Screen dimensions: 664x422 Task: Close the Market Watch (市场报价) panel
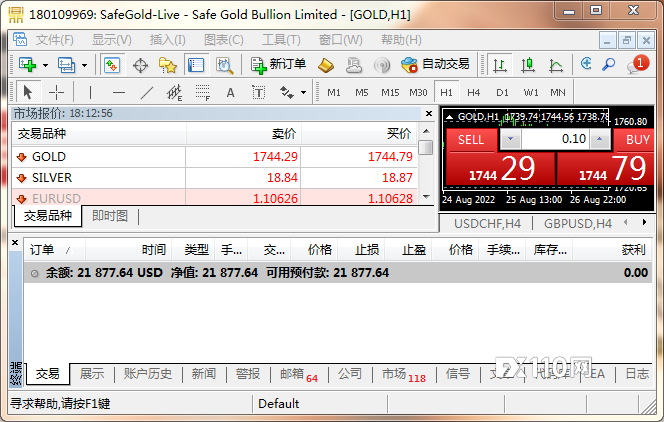pos(429,113)
